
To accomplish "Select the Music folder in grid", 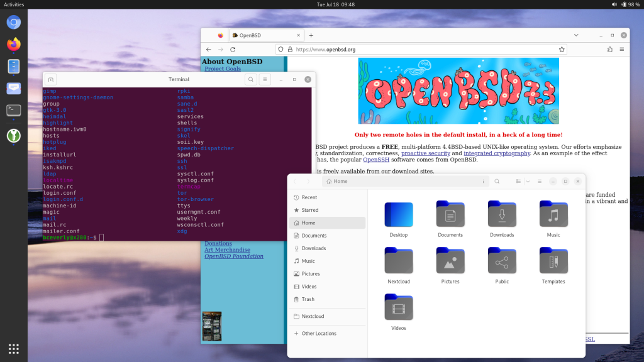I will 553,214.
